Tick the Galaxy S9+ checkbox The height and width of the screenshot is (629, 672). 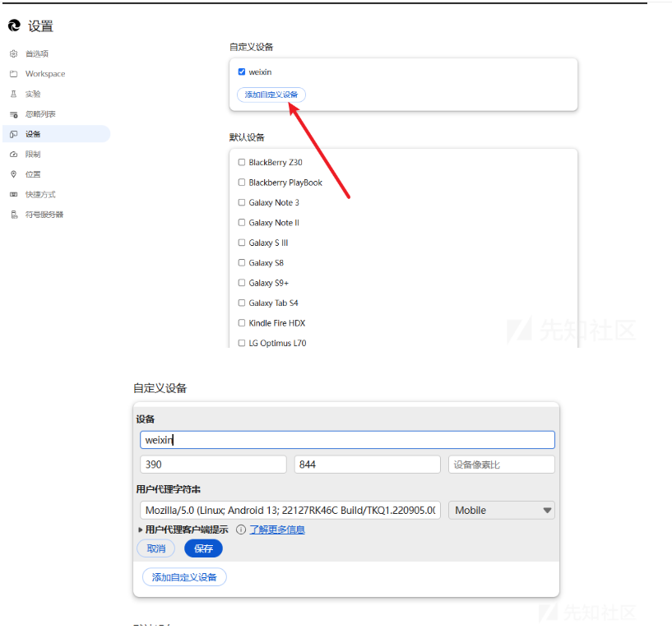pyautogui.click(x=242, y=283)
